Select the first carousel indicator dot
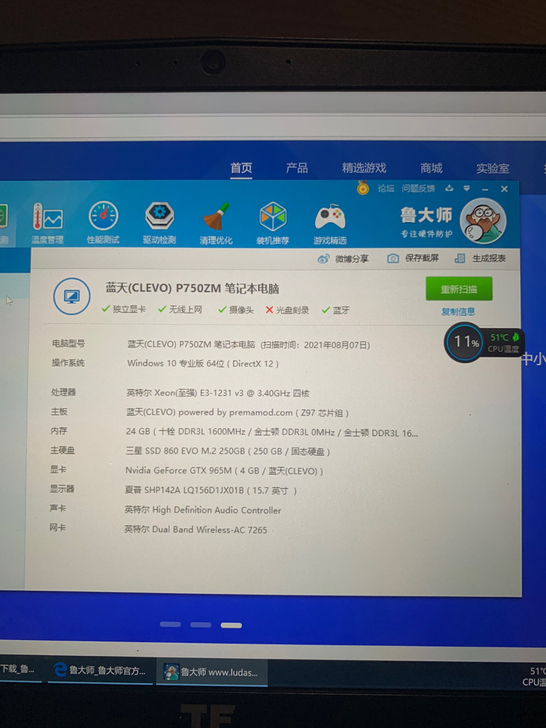This screenshot has width=546, height=728. tap(170, 624)
